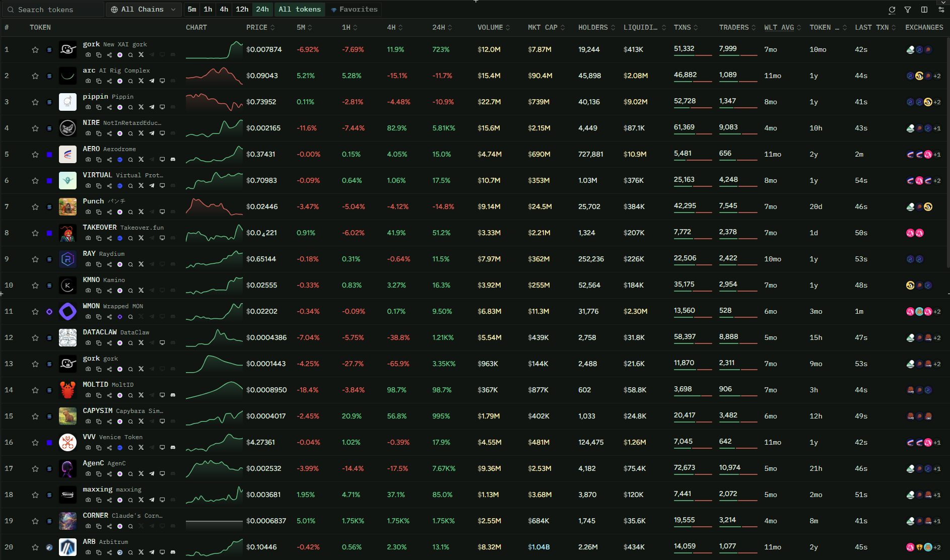The image size is (950, 560).
Task: Select the 1h timeframe tab
Action: 208,10
